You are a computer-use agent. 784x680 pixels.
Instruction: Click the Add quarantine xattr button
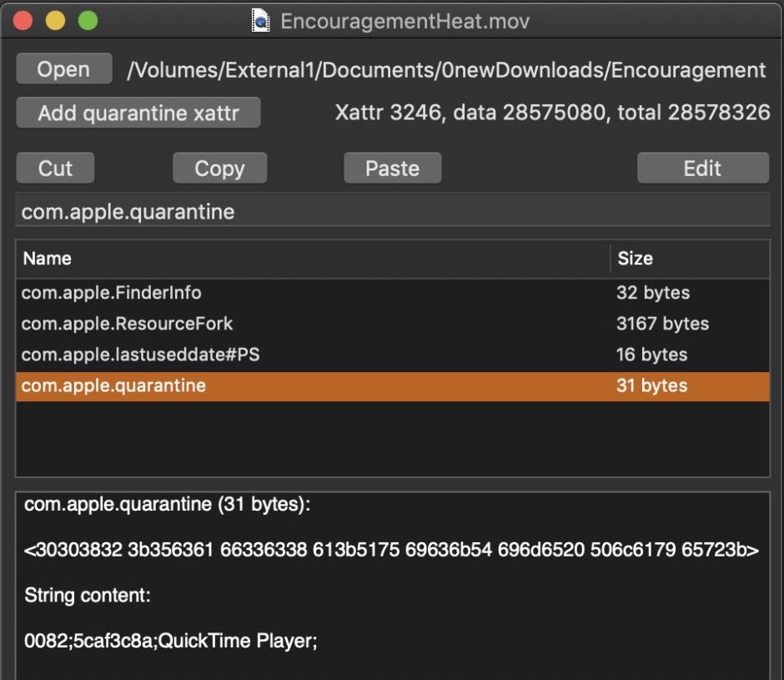pos(138,112)
